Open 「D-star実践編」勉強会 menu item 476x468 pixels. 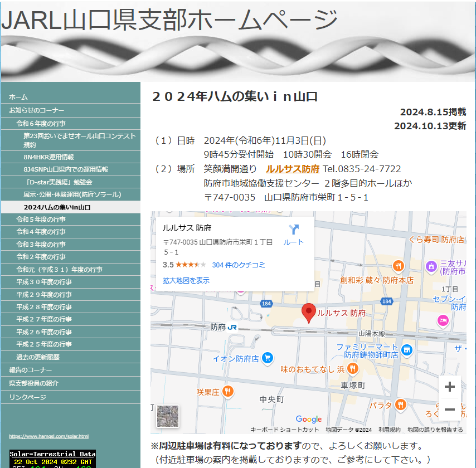click(x=70, y=182)
